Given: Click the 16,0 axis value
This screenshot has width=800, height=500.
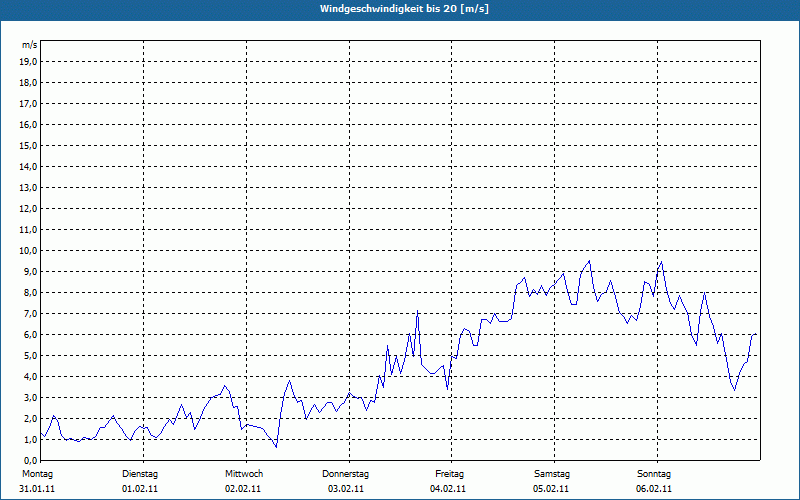Looking at the screenshot, I should [x=28, y=124].
